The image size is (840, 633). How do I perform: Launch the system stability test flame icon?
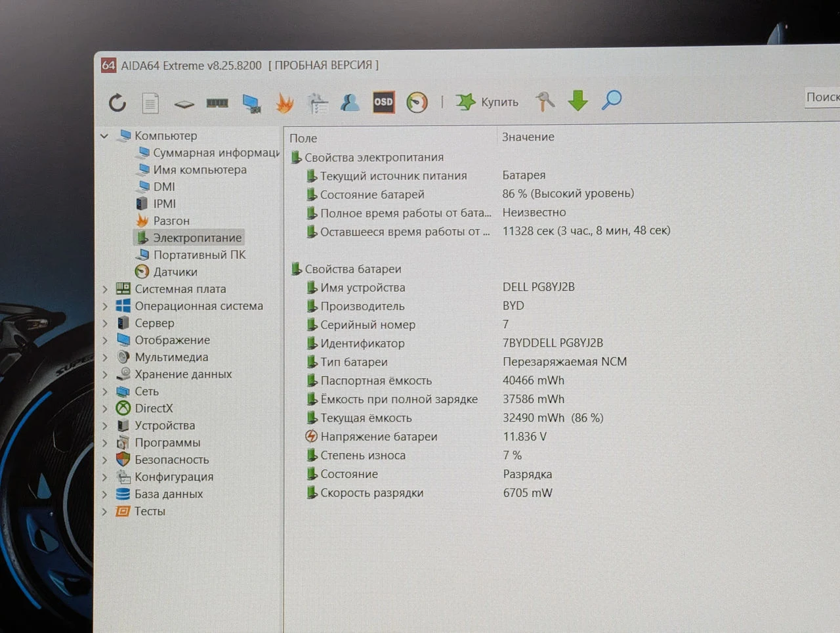[x=284, y=102]
